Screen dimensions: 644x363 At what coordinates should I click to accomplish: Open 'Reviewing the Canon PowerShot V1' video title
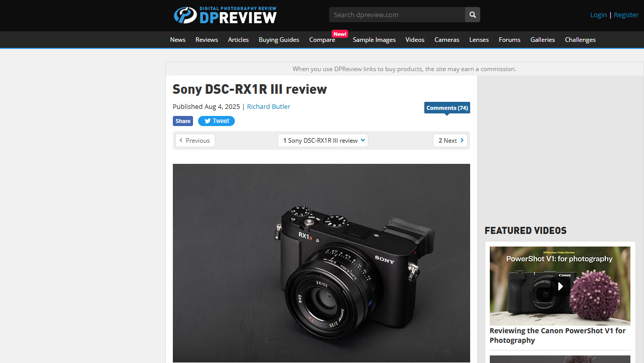(x=557, y=335)
